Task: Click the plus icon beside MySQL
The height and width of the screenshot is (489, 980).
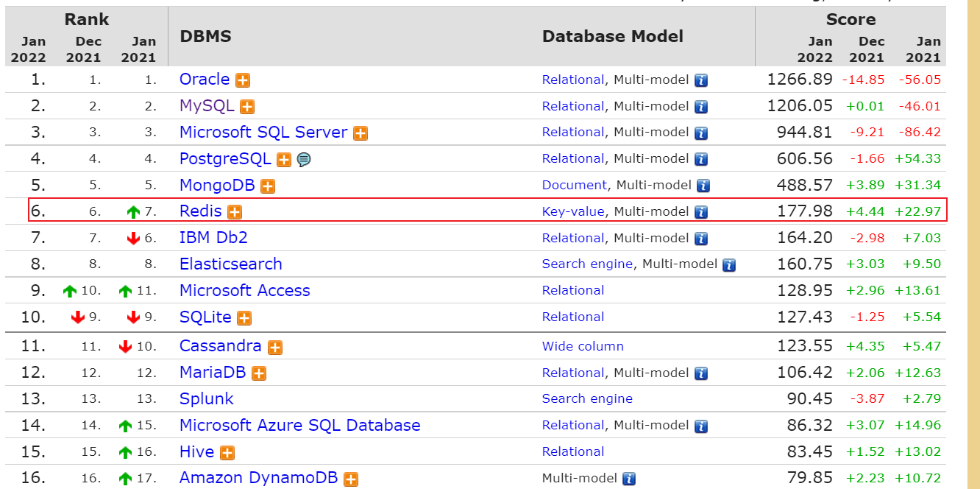Action: click(247, 107)
